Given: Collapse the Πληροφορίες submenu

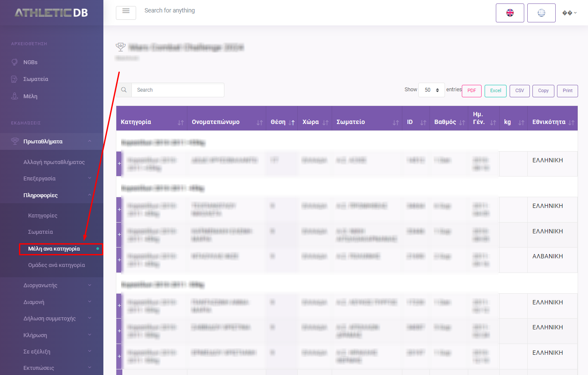Looking at the screenshot, I should 52,195.
